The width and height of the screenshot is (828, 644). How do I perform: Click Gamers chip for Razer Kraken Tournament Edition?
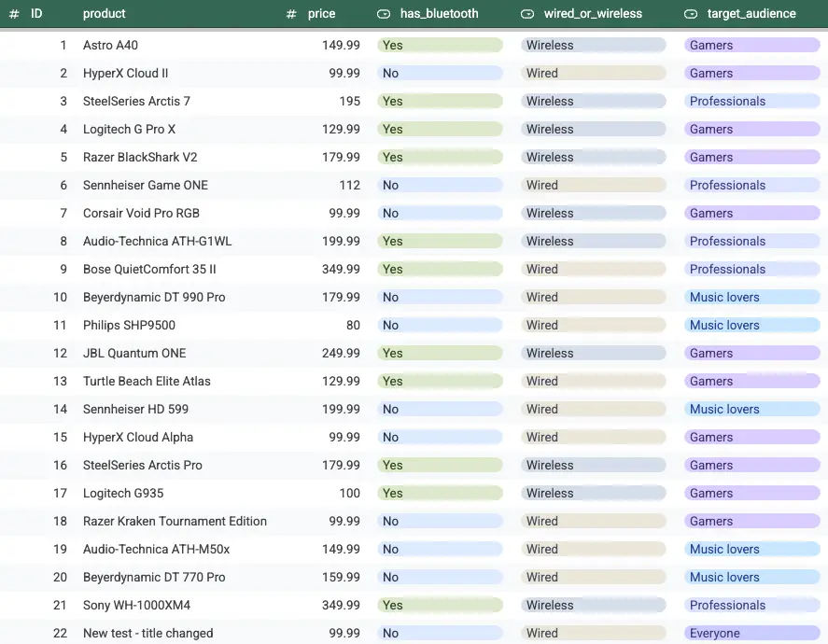click(x=752, y=521)
